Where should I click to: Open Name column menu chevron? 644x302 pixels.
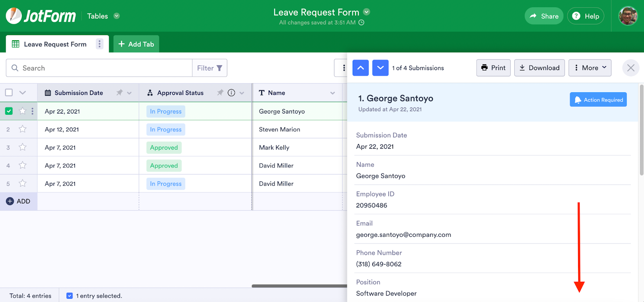coord(332,93)
